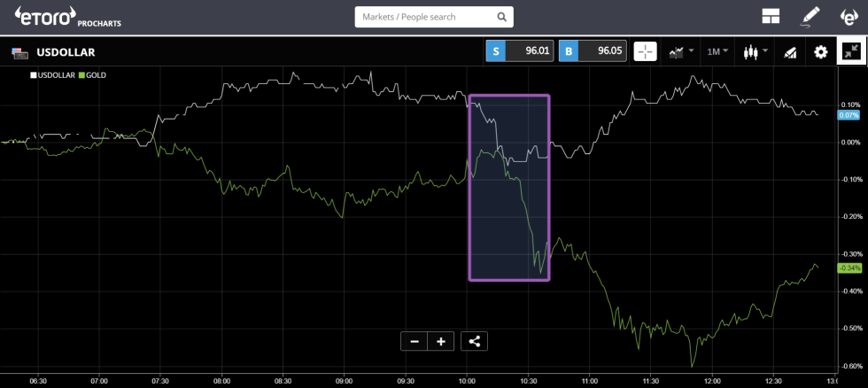
Task: Click the eToro bull profile icon
Action: 848,17
